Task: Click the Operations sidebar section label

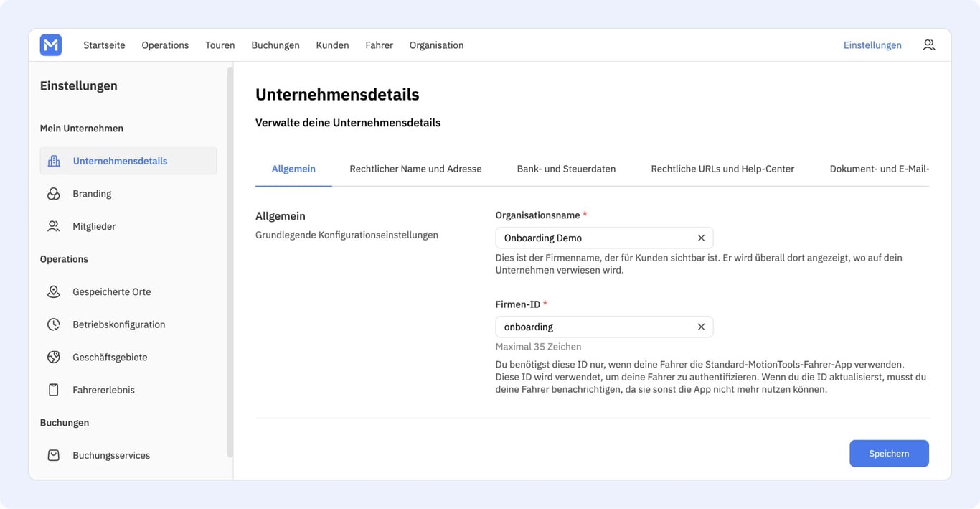Action: pyautogui.click(x=64, y=259)
